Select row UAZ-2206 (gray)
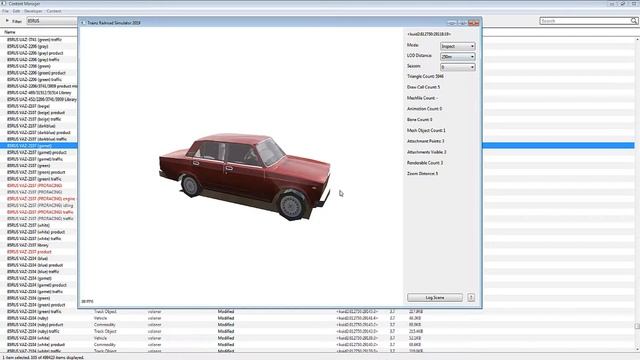Screen dimensions: 640x360 27,46
